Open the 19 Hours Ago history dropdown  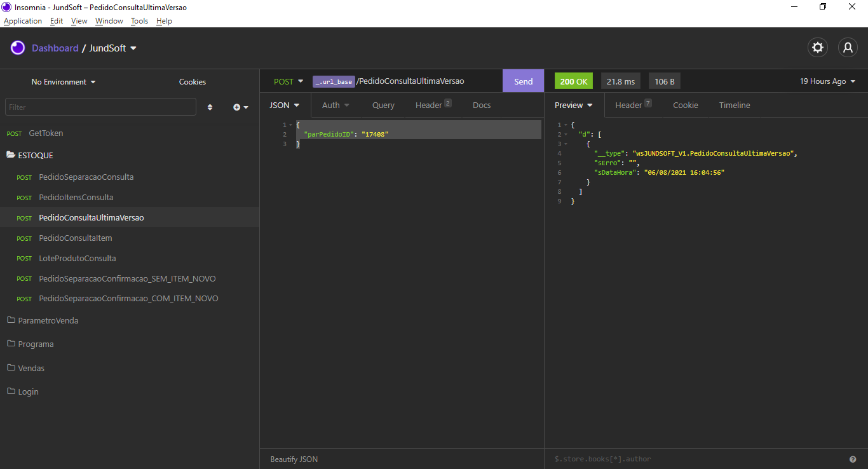[827, 81]
